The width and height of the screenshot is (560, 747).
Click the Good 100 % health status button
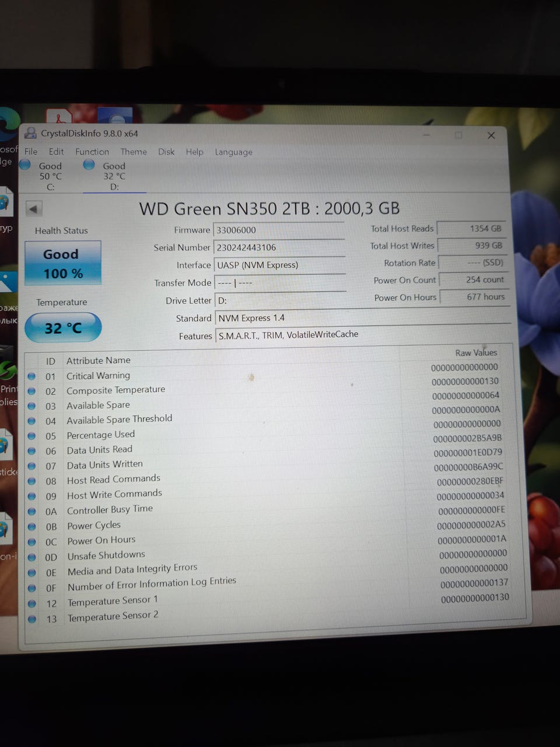coord(63,263)
